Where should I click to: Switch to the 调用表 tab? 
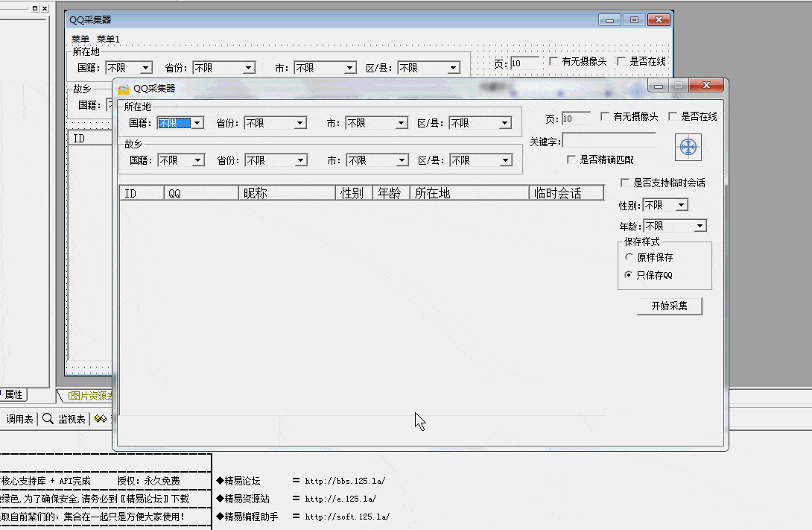tap(19, 419)
